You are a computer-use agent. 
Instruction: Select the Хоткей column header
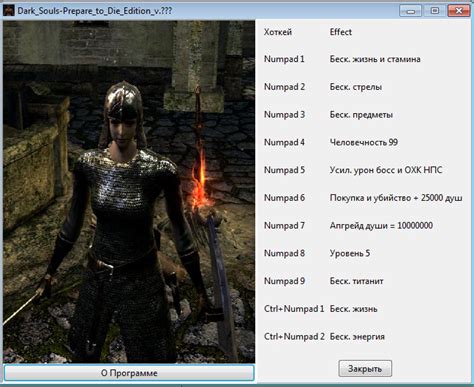tap(278, 32)
